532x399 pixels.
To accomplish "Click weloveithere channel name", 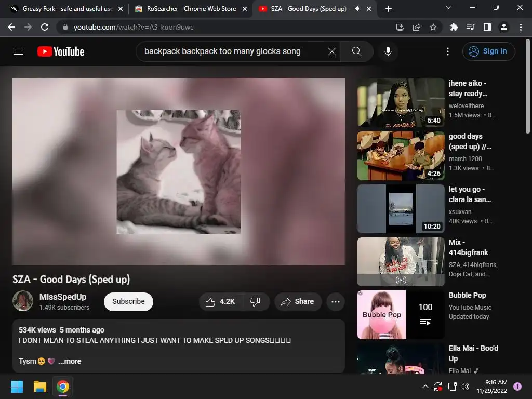I will (x=466, y=106).
